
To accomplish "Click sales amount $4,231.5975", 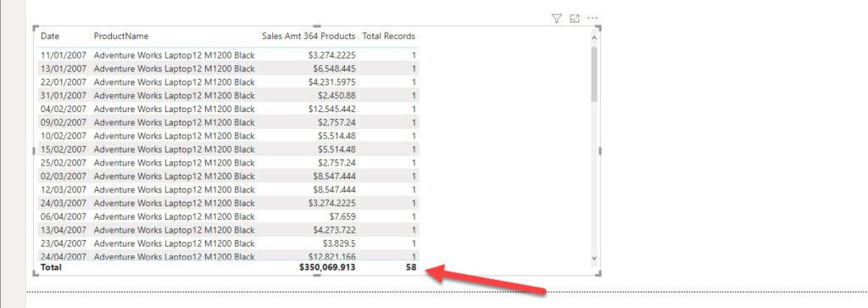I will (332, 82).
